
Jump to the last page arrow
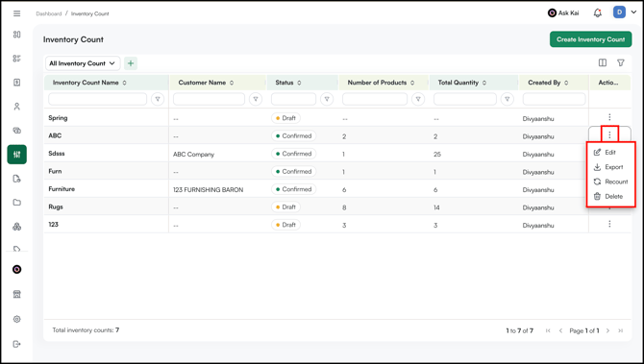(621, 330)
